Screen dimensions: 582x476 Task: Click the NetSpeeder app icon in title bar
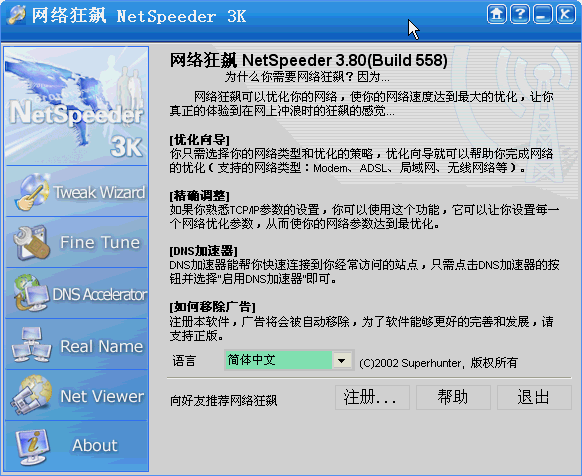pos(16,16)
